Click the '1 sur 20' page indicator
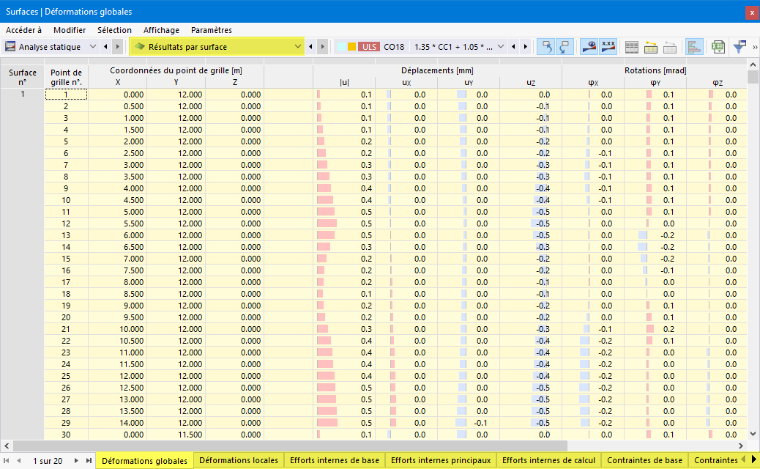This screenshot has height=469, width=760. [x=48, y=461]
